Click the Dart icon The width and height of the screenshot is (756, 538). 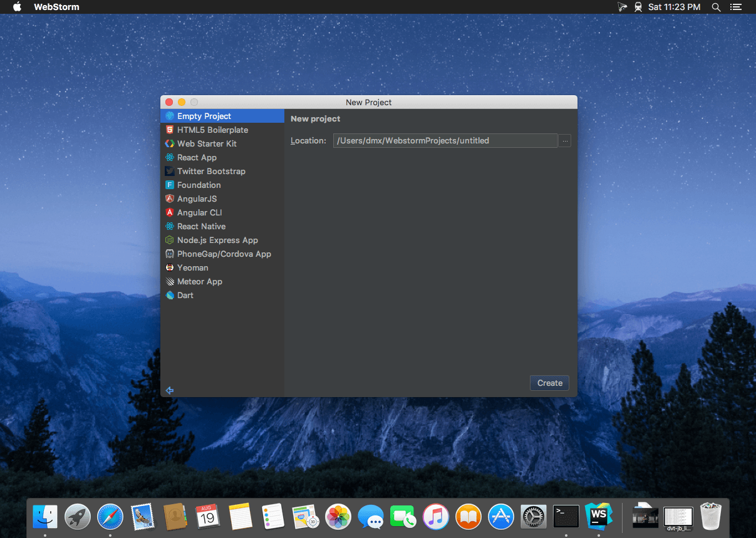click(x=169, y=295)
